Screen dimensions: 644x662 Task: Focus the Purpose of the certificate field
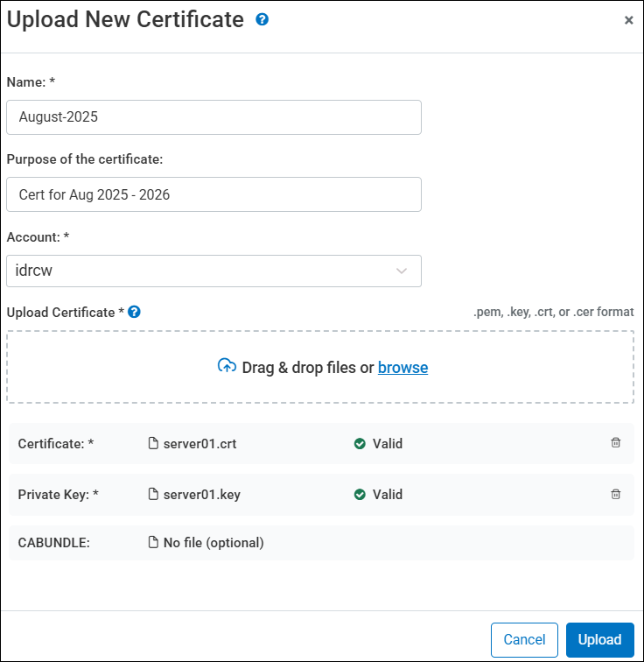coord(213,194)
